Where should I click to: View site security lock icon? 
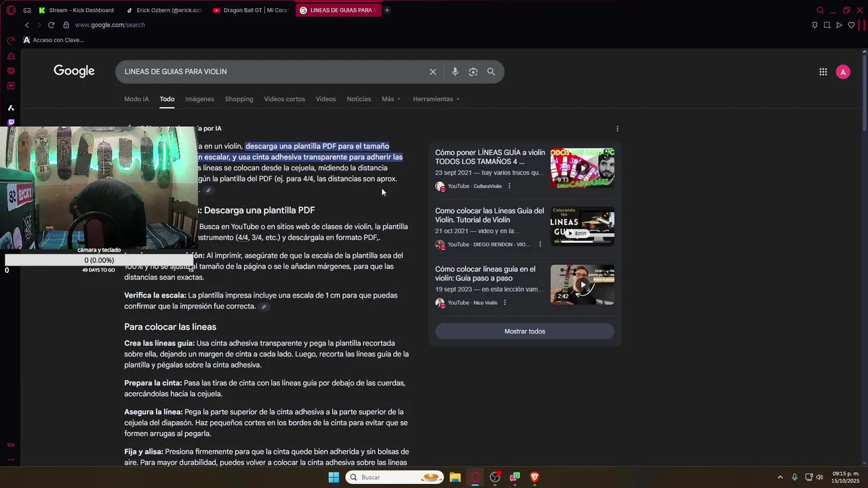66,25
